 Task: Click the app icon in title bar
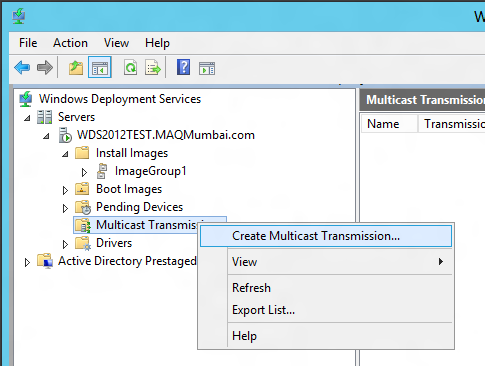18,16
